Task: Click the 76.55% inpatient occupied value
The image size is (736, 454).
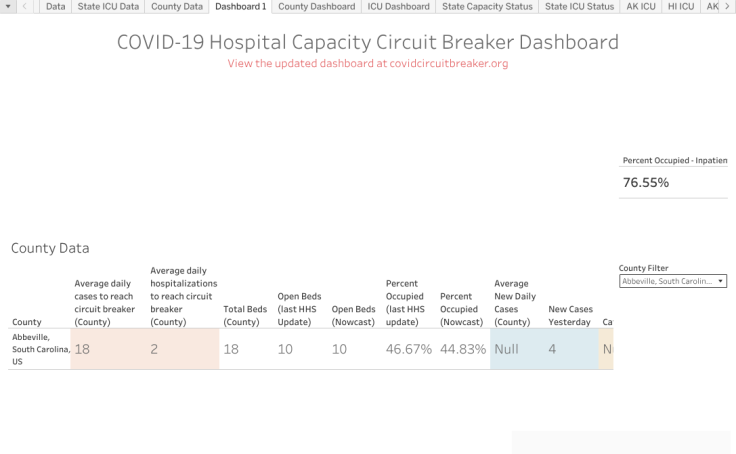Action: click(x=646, y=183)
